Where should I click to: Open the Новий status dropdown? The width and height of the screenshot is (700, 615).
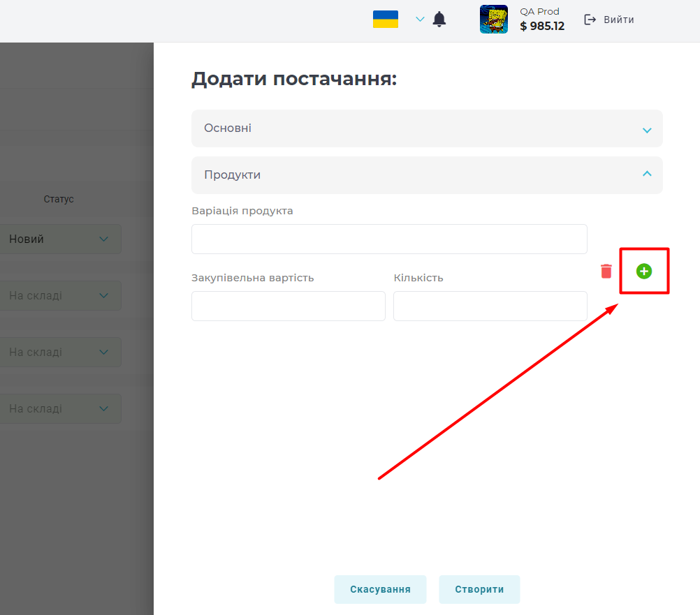coord(60,239)
